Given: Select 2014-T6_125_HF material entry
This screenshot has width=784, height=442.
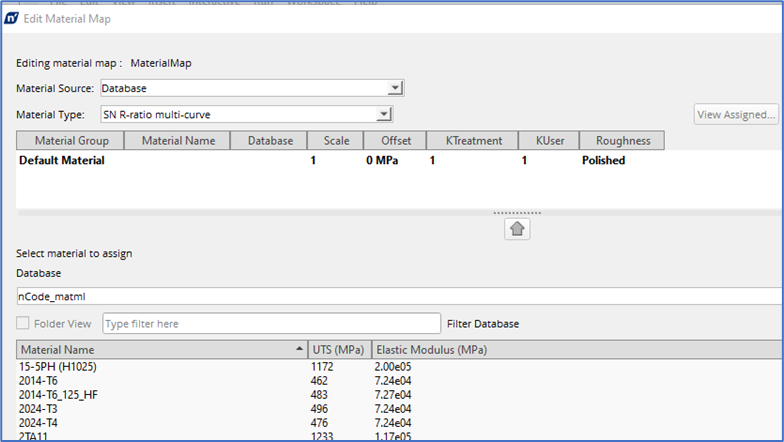Looking at the screenshot, I should 60,395.
